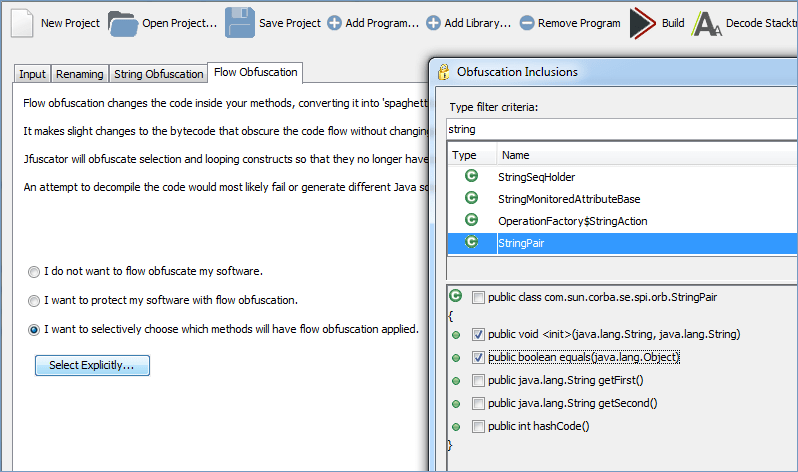This screenshot has height=472, width=798.
Task: Click the New Project toolbar icon
Action: [23, 22]
